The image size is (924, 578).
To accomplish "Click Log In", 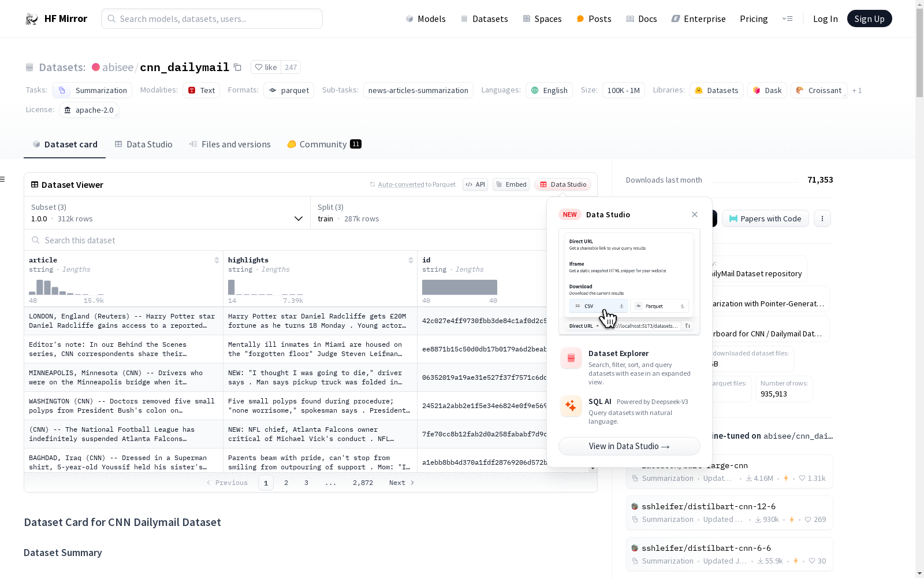I will (825, 18).
